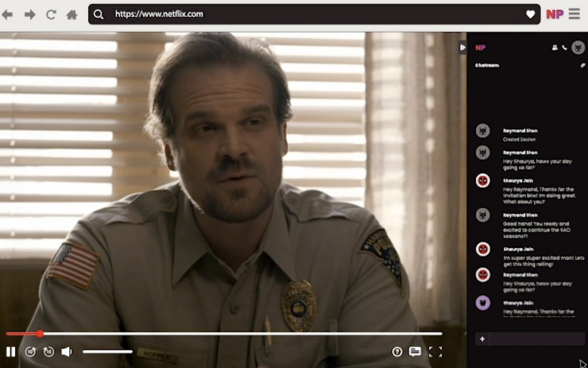Go back with the browser back arrow

click(x=7, y=15)
